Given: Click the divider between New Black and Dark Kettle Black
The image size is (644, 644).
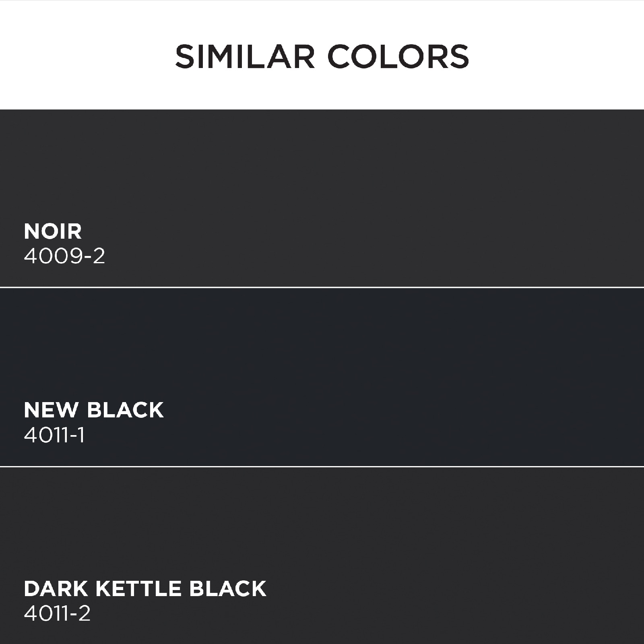Looking at the screenshot, I should [322, 466].
